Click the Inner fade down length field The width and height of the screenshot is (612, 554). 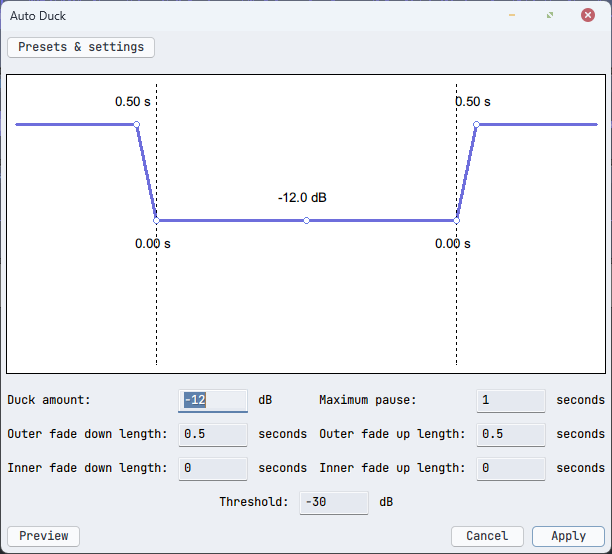coord(212,468)
